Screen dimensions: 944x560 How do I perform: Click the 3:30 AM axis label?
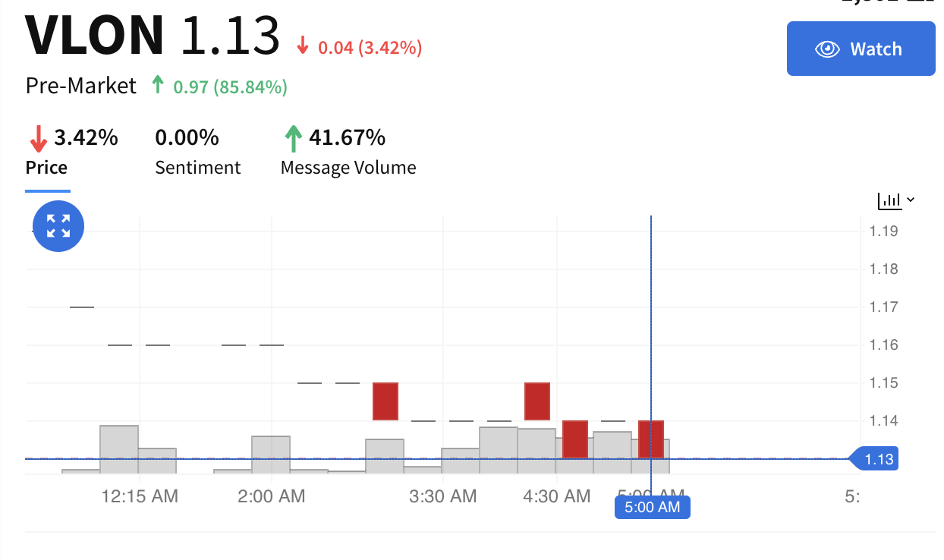coord(443,496)
